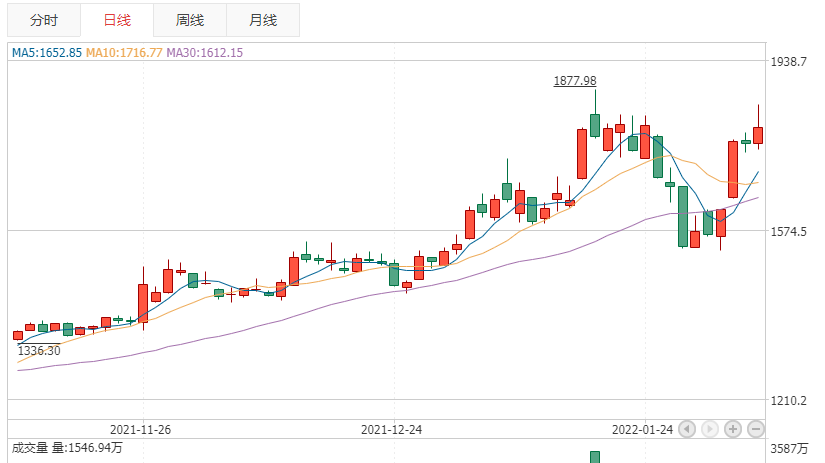Open the 月线 monthly tab
The width and height of the screenshot is (825, 463).
[263, 20]
